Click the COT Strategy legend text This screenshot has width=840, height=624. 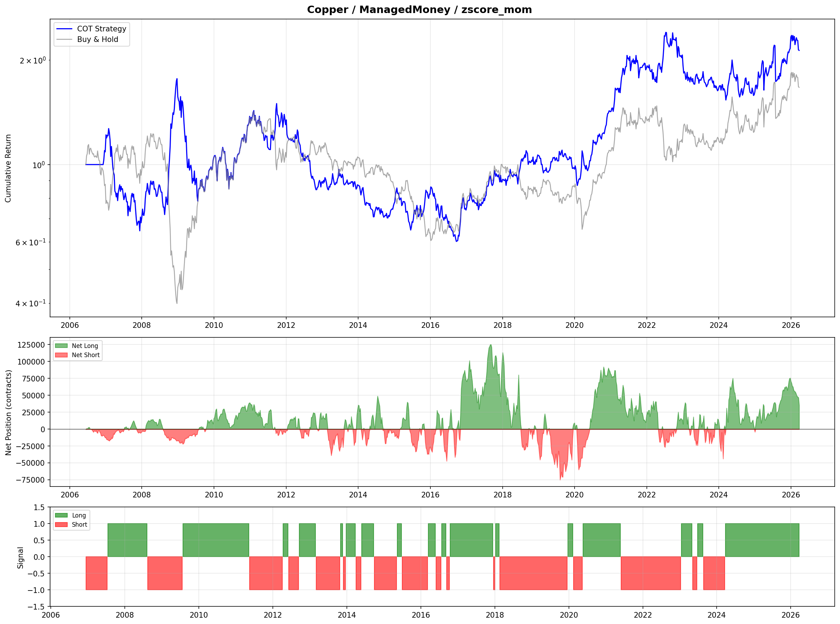coord(102,29)
